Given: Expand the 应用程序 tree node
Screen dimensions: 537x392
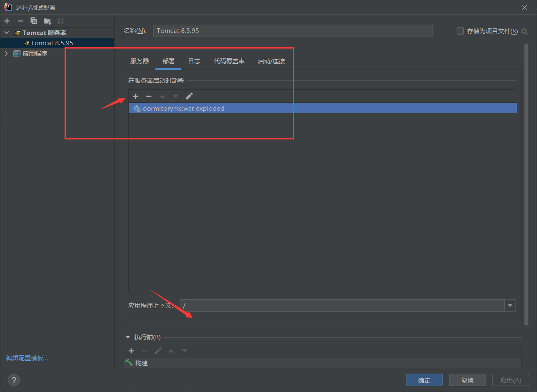Looking at the screenshot, I should coord(6,53).
